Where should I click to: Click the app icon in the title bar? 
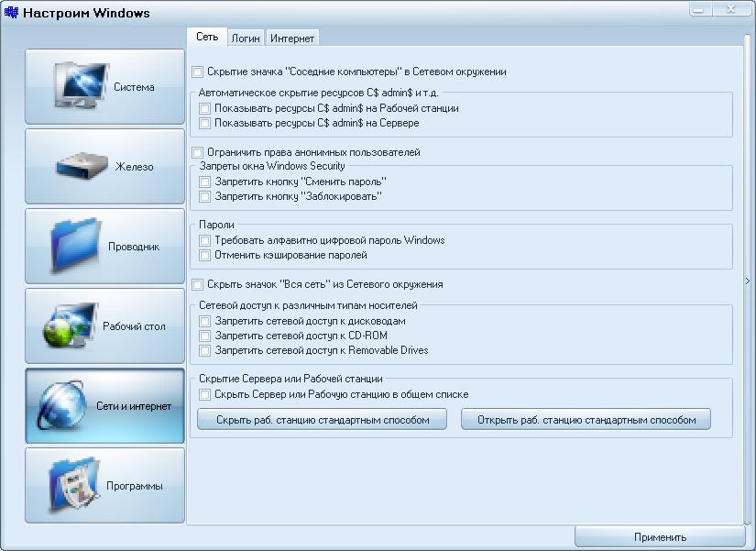tap(11, 13)
